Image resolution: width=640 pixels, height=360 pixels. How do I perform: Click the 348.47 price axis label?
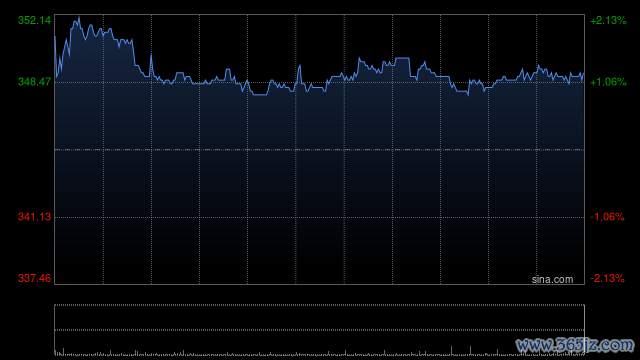[x=35, y=82]
